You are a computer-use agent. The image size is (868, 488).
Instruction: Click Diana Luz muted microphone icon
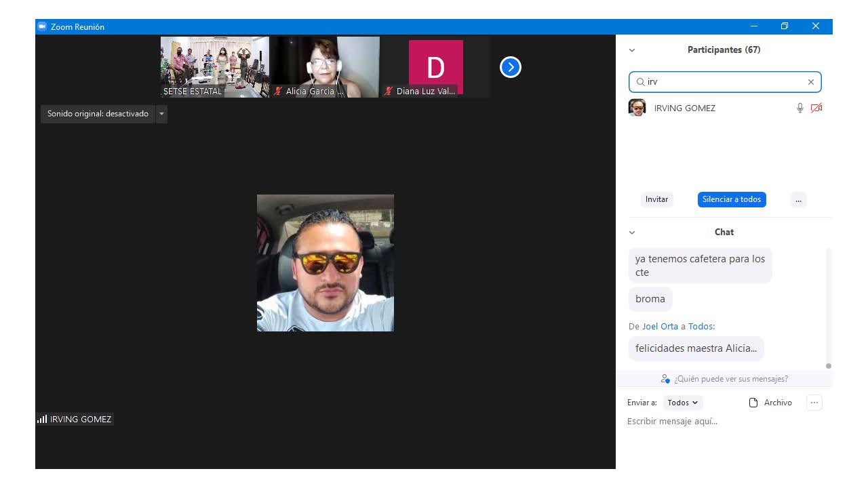(389, 91)
